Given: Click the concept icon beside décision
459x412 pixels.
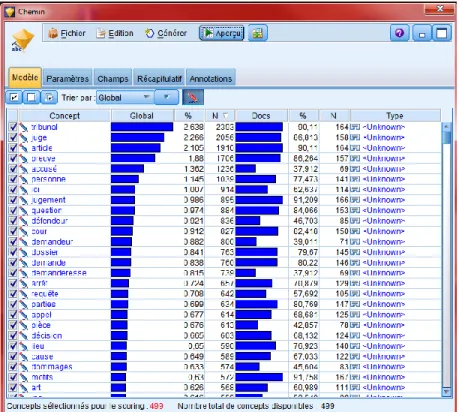Looking at the screenshot, I should (x=24, y=336).
